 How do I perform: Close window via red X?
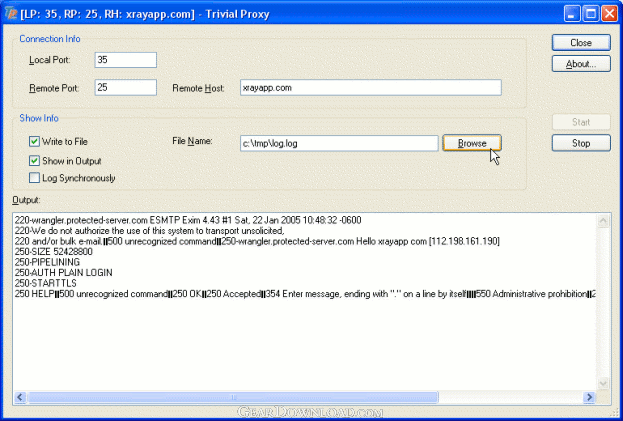click(x=609, y=14)
